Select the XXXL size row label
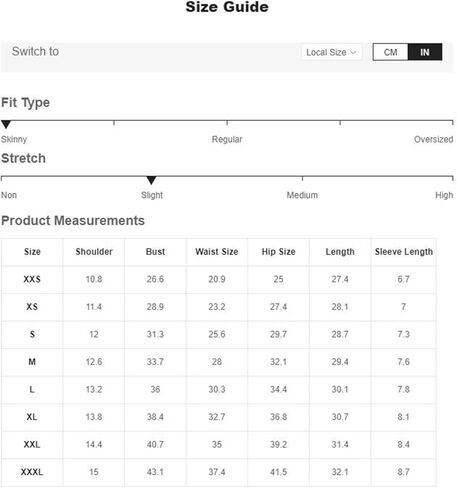Viewport: 457px width, 488px height. point(32,472)
